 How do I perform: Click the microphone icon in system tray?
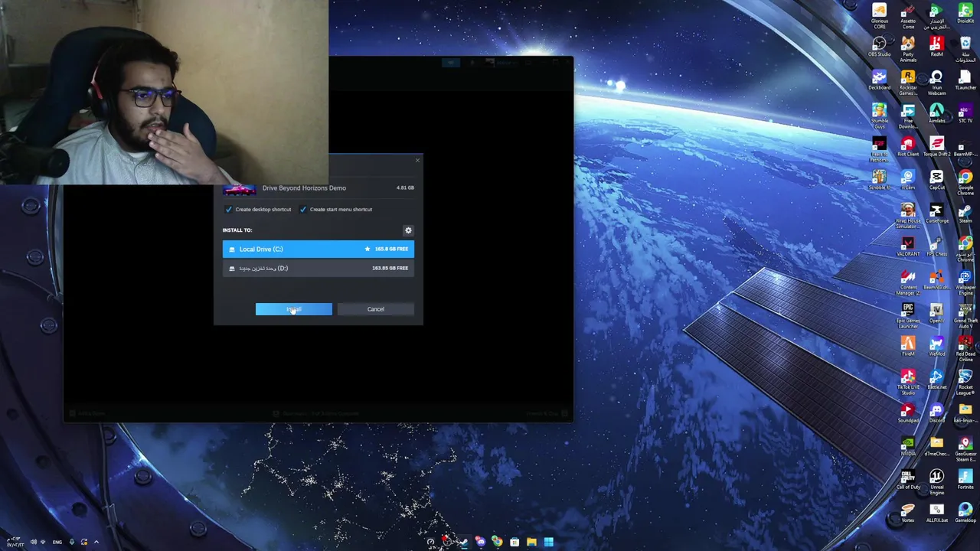pos(72,542)
